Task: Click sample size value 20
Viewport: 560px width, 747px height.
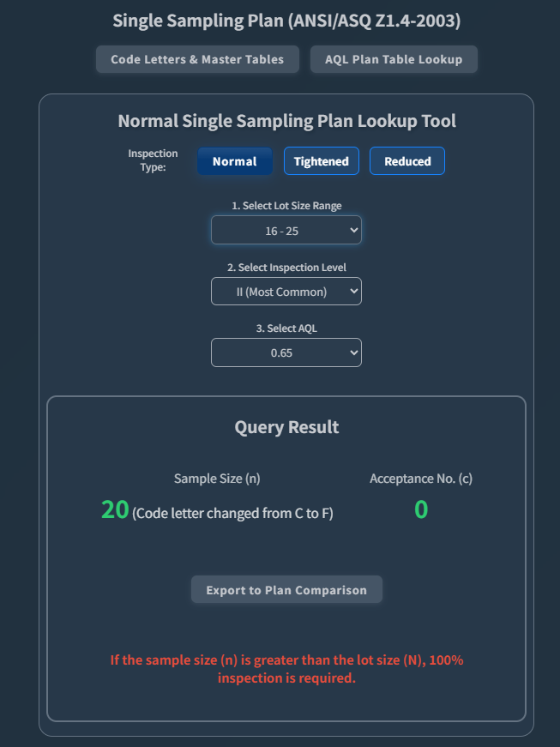Action: point(115,509)
